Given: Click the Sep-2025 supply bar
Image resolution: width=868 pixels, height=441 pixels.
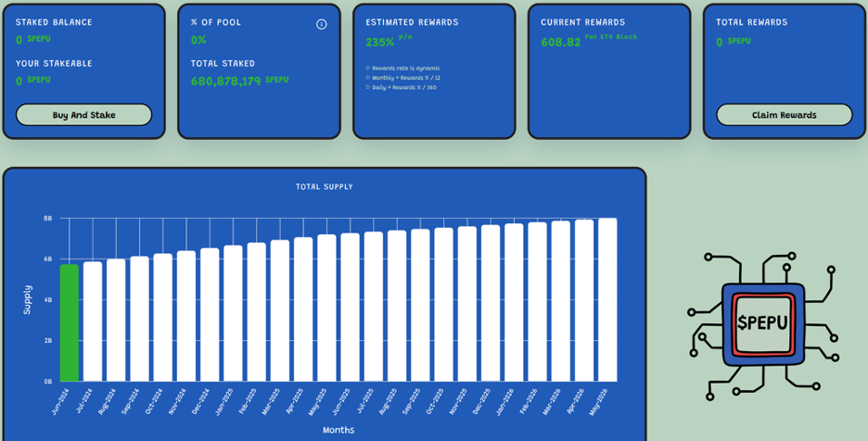Looking at the screenshot, I should point(420,305).
